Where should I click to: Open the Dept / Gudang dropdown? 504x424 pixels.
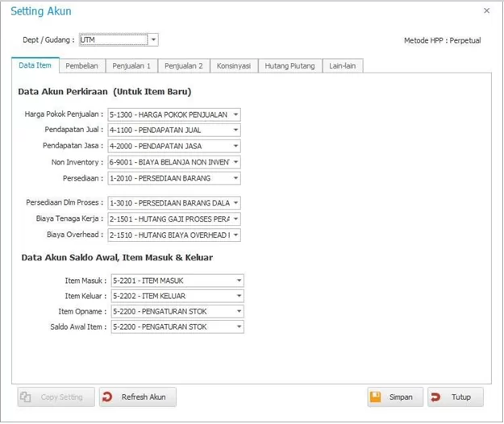(x=153, y=39)
